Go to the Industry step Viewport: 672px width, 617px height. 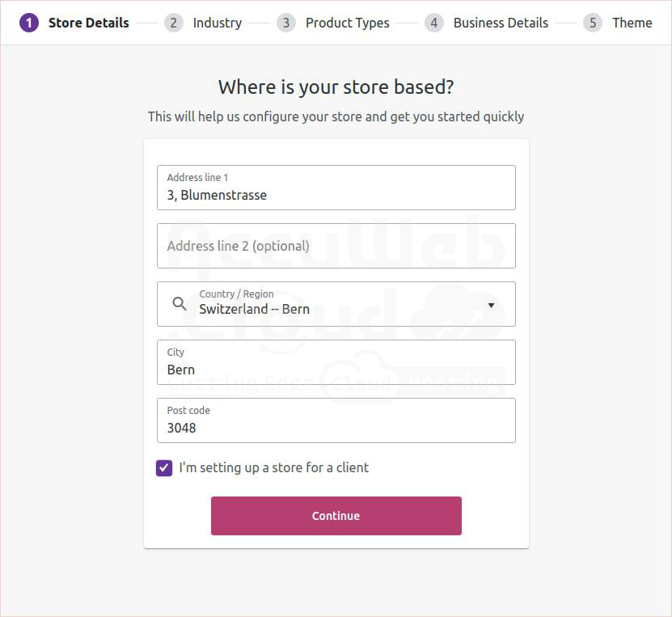pyautogui.click(x=217, y=23)
